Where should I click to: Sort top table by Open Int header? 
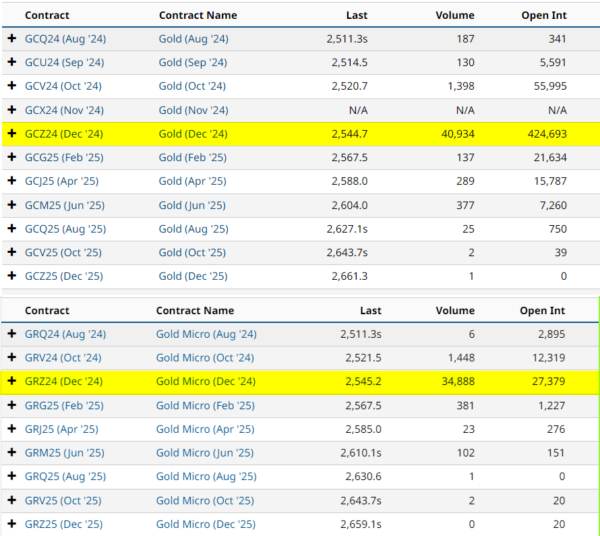pos(543,16)
